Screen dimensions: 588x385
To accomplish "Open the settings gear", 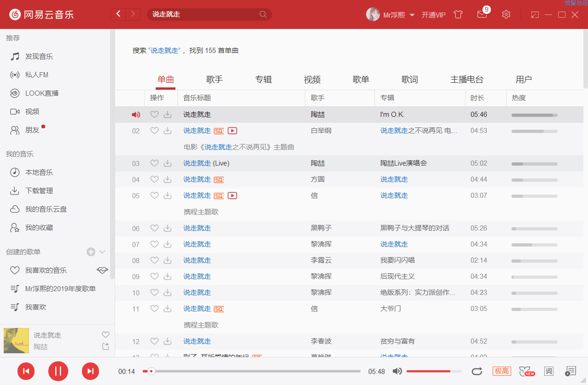I will [x=506, y=14].
